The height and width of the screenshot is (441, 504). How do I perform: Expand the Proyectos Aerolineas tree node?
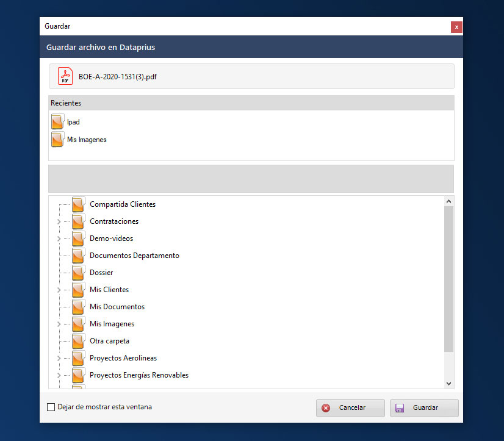[59, 358]
